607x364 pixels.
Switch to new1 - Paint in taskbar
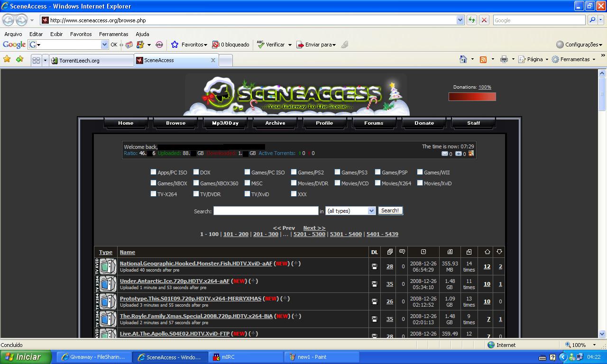coord(322,357)
